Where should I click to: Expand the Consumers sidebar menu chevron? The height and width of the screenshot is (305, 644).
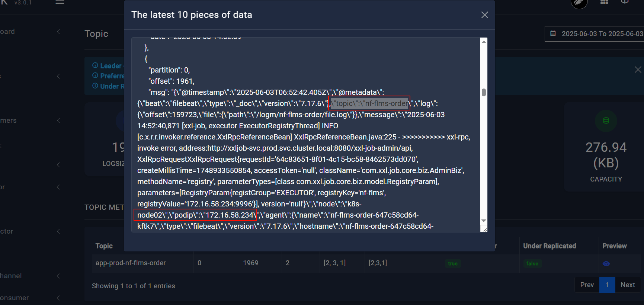tap(58, 121)
